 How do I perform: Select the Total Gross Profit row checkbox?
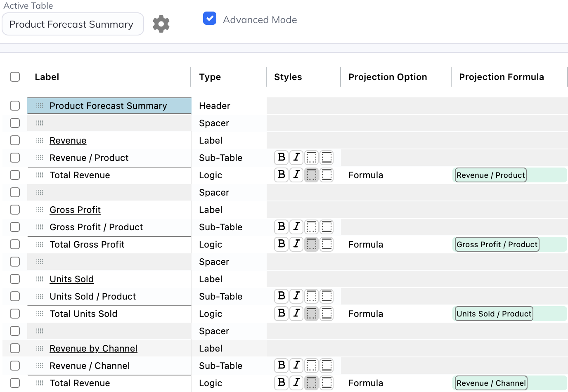click(x=15, y=244)
